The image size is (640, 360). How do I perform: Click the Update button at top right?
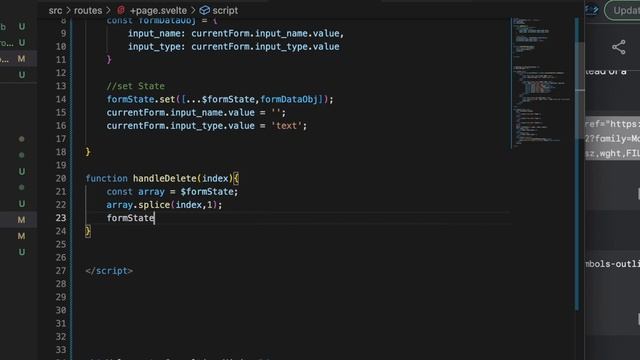coord(622,10)
